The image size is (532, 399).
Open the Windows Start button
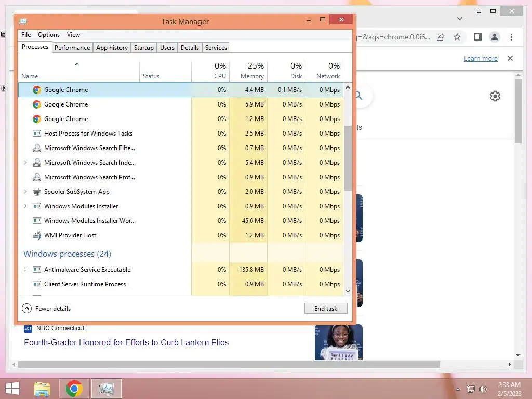12,389
